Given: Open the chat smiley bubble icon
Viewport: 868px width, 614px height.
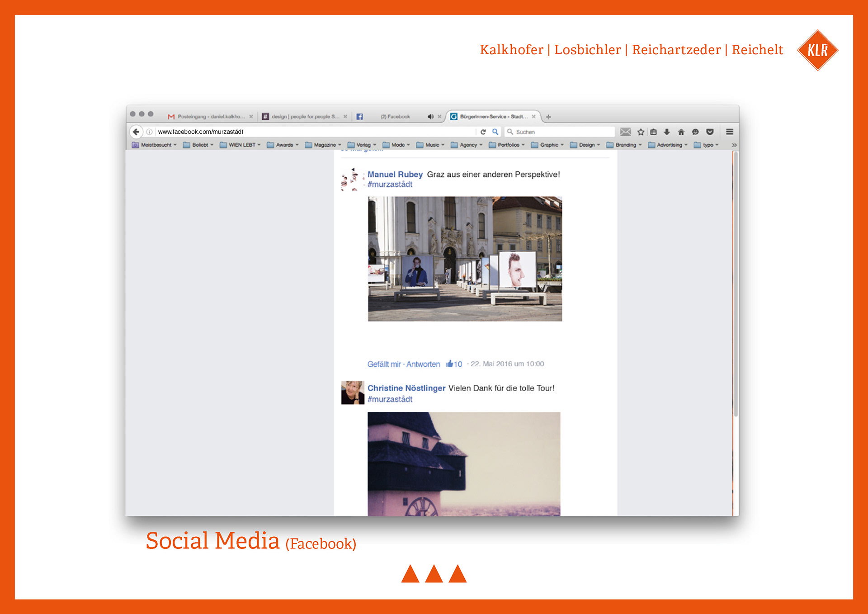Looking at the screenshot, I should click(695, 132).
